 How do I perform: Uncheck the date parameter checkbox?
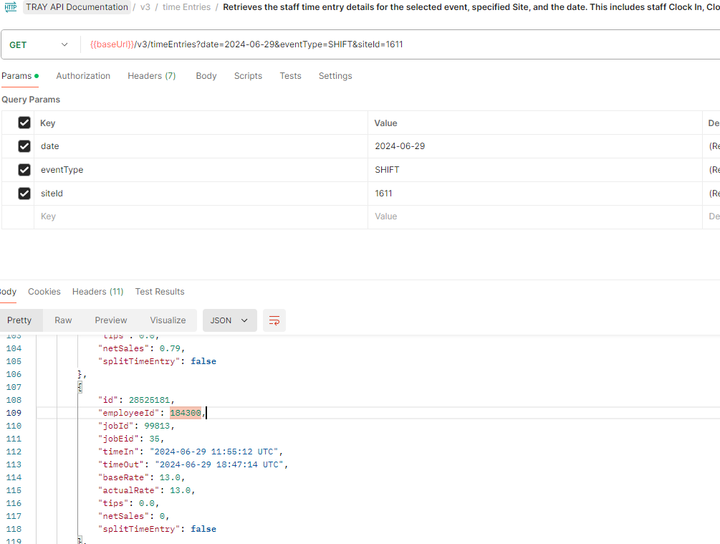(24, 146)
